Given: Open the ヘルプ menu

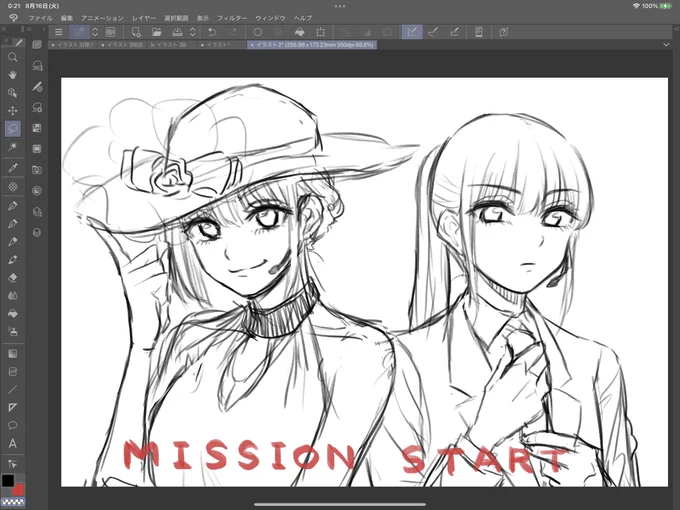Looking at the screenshot, I should [303, 18].
